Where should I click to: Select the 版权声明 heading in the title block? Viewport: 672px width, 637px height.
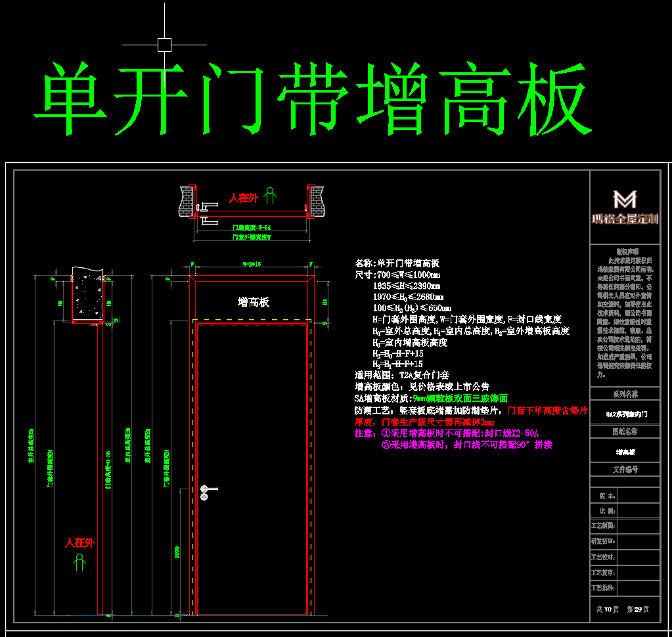pos(626,251)
